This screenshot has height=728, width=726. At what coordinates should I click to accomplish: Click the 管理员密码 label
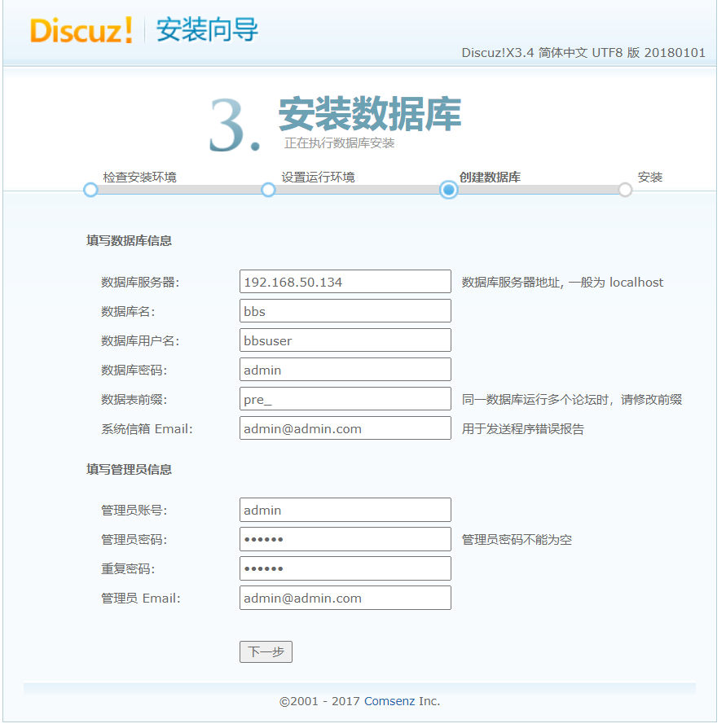pyautogui.click(x=134, y=539)
